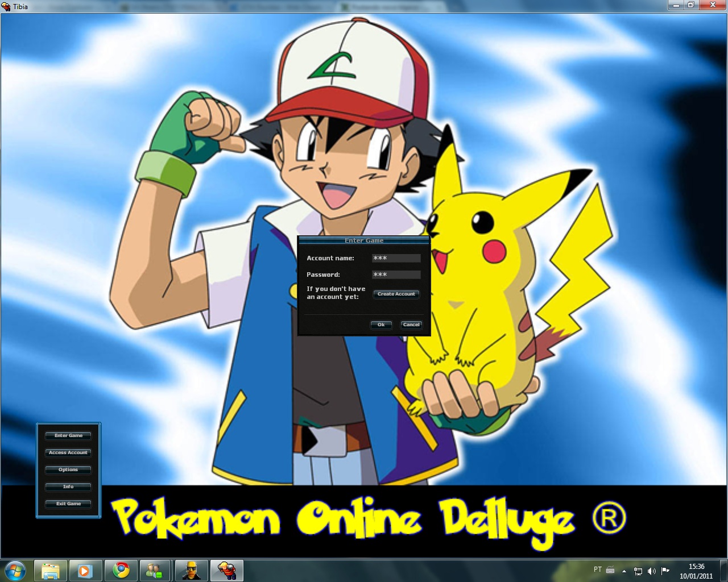The height and width of the screenshot is (582, 728).
Task: Open the Windows Start menu
Action: [x=15, y=570]
